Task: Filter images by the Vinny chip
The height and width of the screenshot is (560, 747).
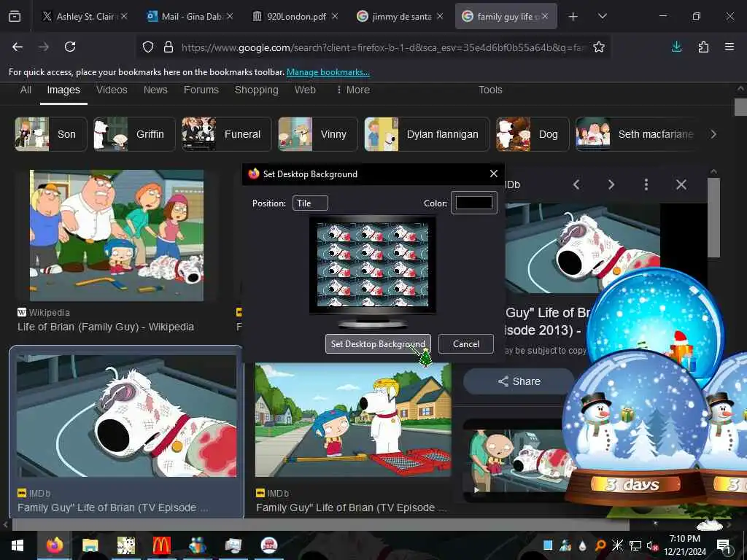Action: click(318, 134)
